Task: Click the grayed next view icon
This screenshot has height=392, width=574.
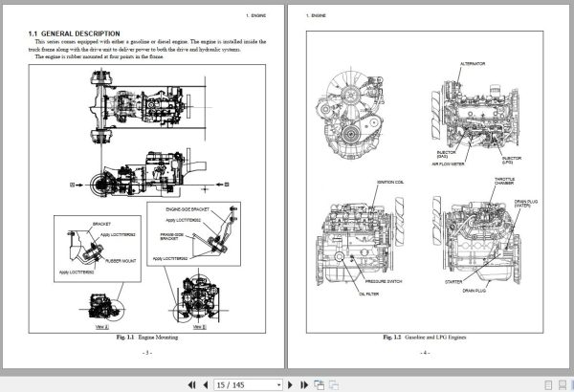Action: coord(334,385)
